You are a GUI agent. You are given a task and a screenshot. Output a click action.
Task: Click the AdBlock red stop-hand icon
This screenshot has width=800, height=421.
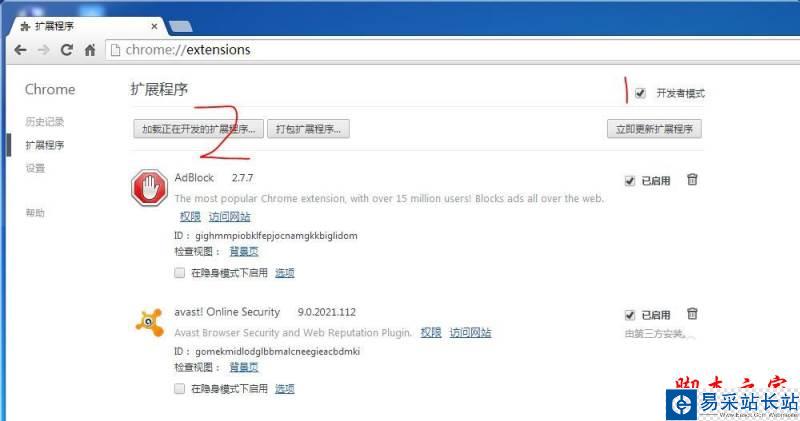(149, 188)
